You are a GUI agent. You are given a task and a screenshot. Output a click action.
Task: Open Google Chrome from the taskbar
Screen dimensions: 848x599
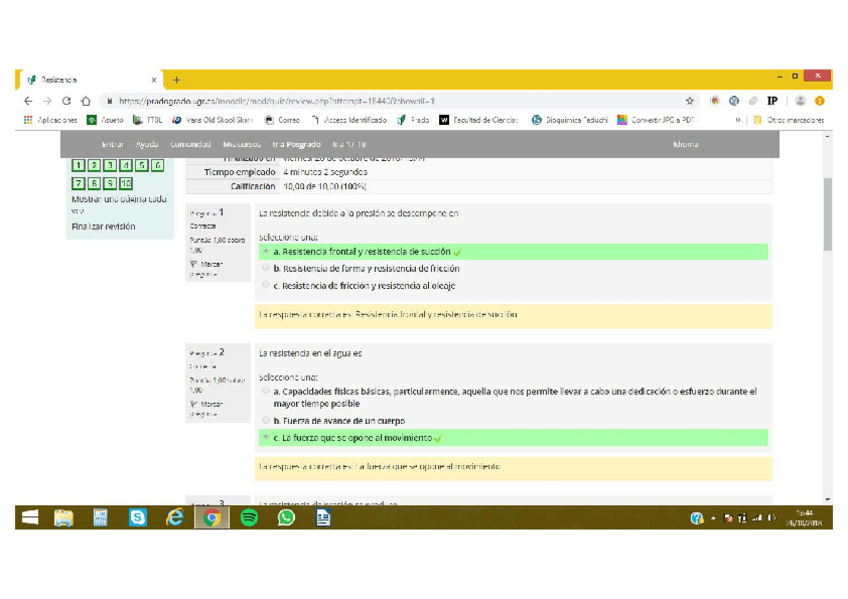pos(211,517)
